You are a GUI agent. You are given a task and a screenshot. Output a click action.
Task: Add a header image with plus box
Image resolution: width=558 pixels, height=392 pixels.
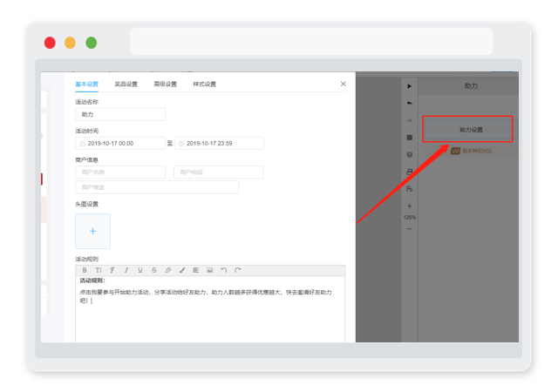point(93,231)
